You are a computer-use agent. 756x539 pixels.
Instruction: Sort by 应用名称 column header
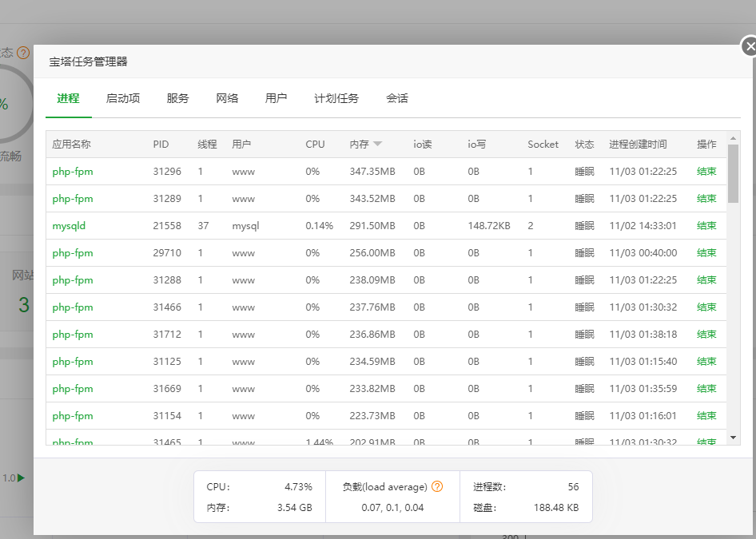coord(71,144)
